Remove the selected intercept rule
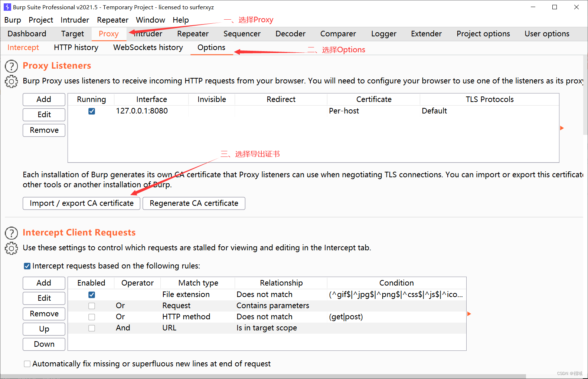This screenshot has height=379, width=588. (44, 314)
